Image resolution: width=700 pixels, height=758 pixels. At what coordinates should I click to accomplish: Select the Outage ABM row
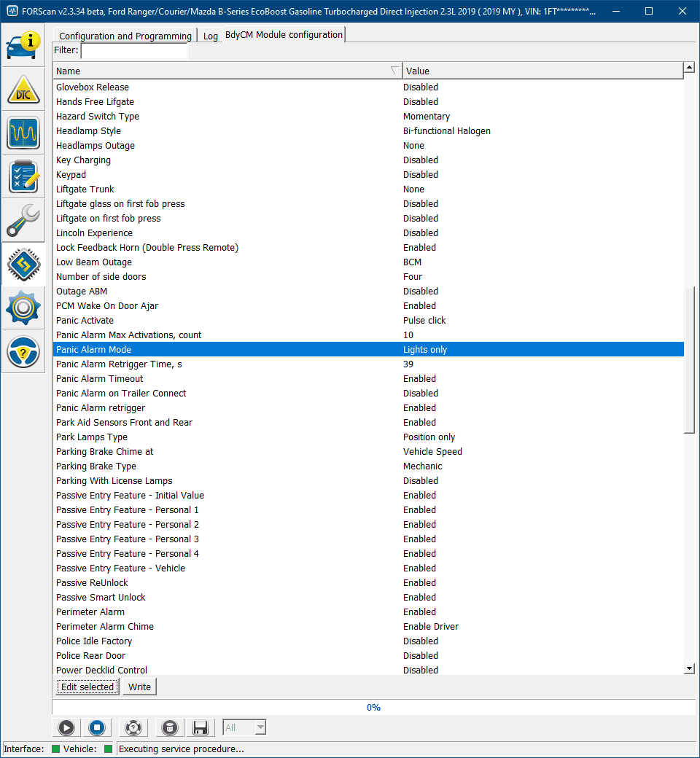368,291
